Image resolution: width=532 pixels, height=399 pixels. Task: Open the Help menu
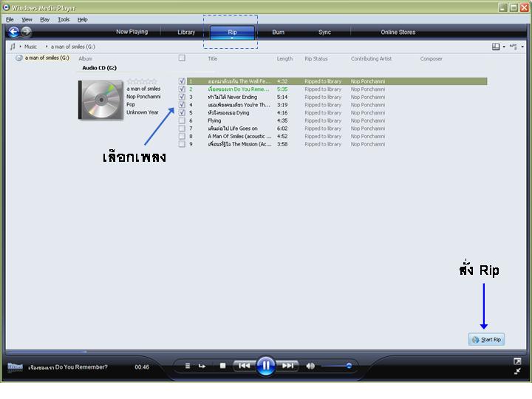83,20
